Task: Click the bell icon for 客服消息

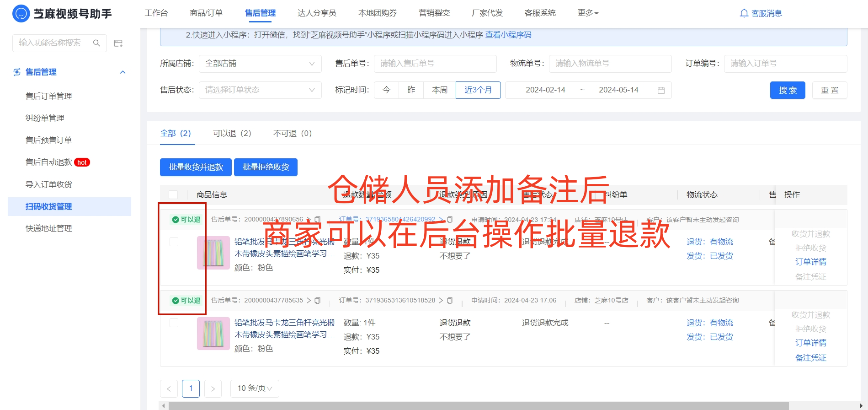Action: tap(744, 13)
